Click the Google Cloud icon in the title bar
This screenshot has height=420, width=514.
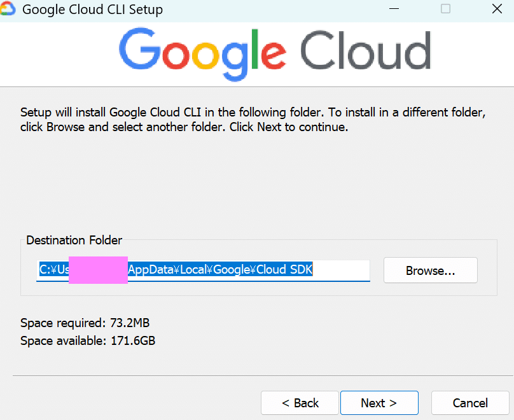tap(10, 9)
